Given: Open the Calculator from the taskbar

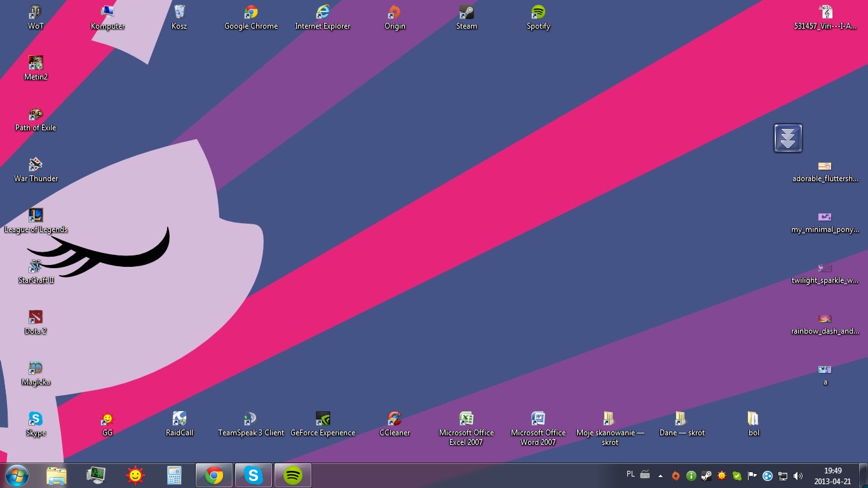Looking at the screenshot, I should click(175, 475).
